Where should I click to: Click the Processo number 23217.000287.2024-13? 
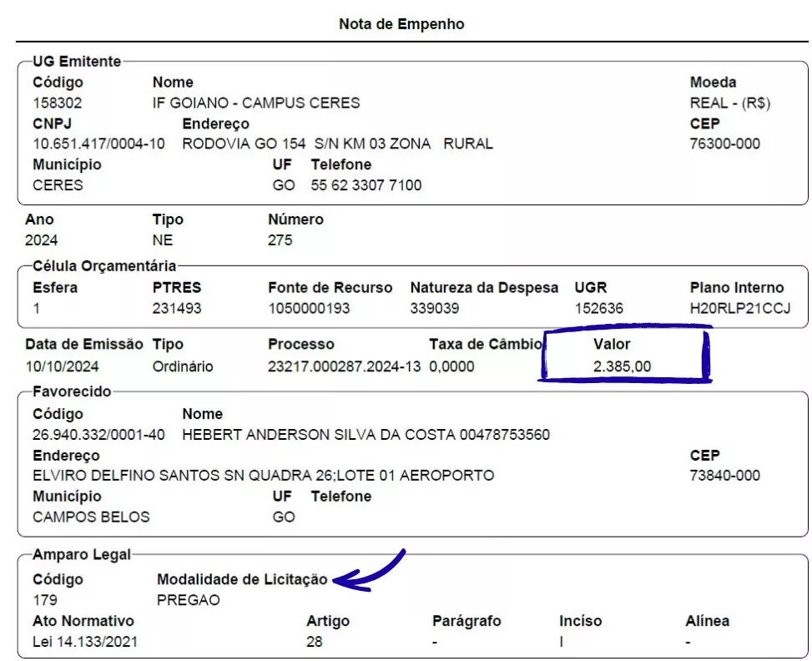pos(344,366)
